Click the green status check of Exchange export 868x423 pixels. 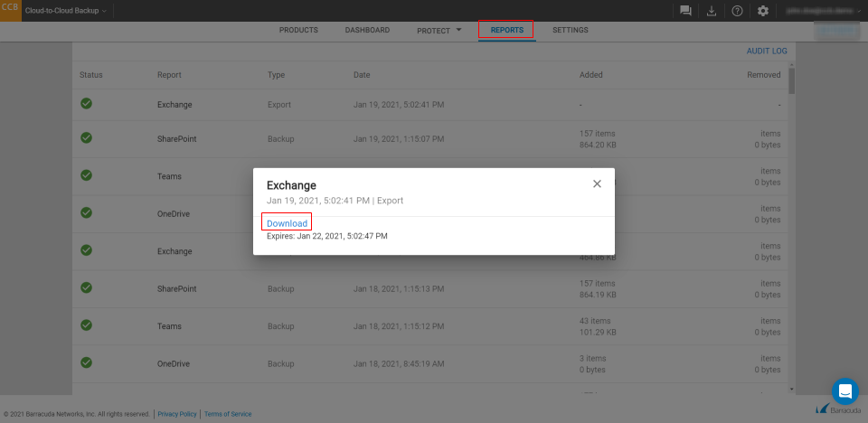(87, 103)
